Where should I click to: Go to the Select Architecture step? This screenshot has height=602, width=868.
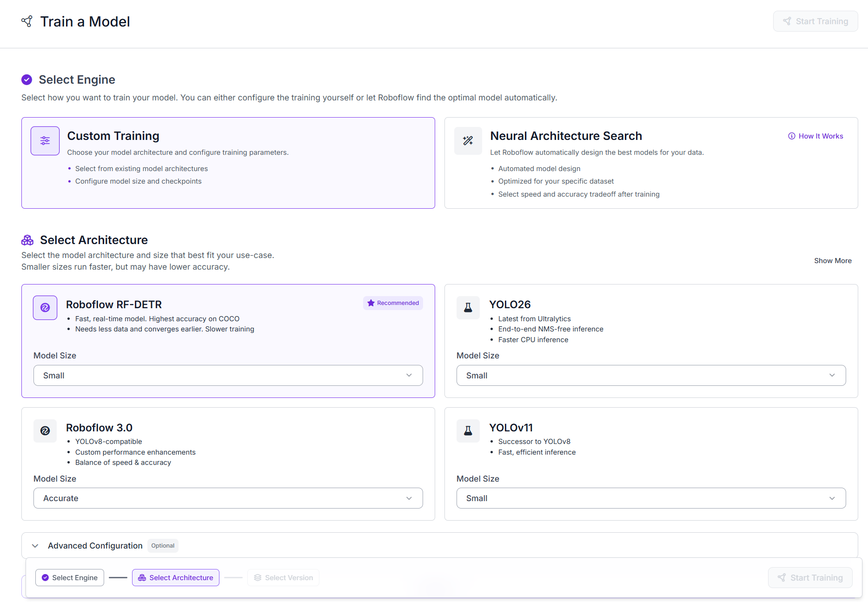click(176, 578)
